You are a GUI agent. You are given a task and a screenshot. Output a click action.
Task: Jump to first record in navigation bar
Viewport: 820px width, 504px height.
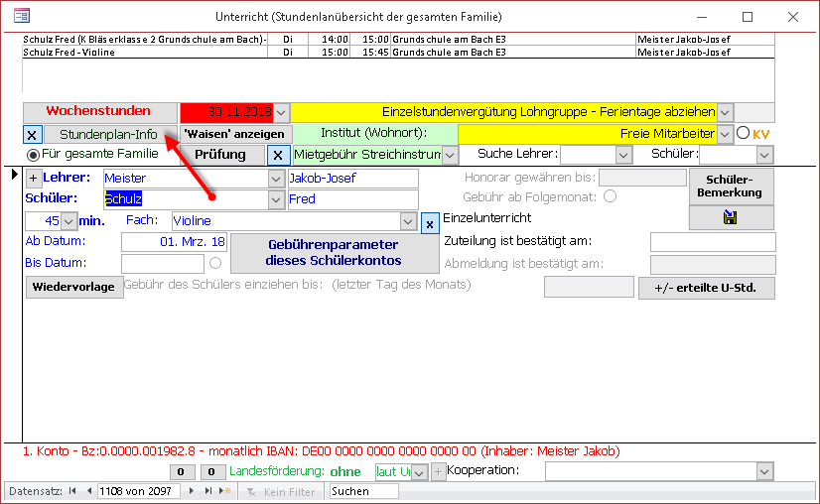(71, 491)
